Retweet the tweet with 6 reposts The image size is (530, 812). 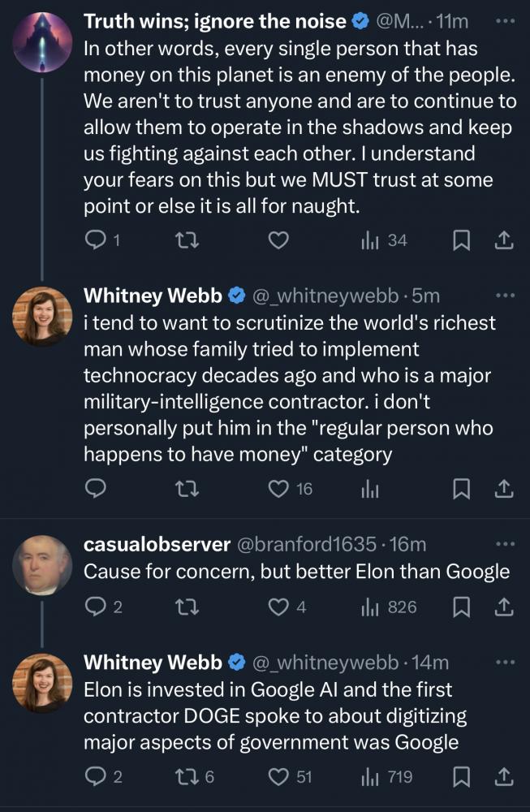(x=187, y=777)
